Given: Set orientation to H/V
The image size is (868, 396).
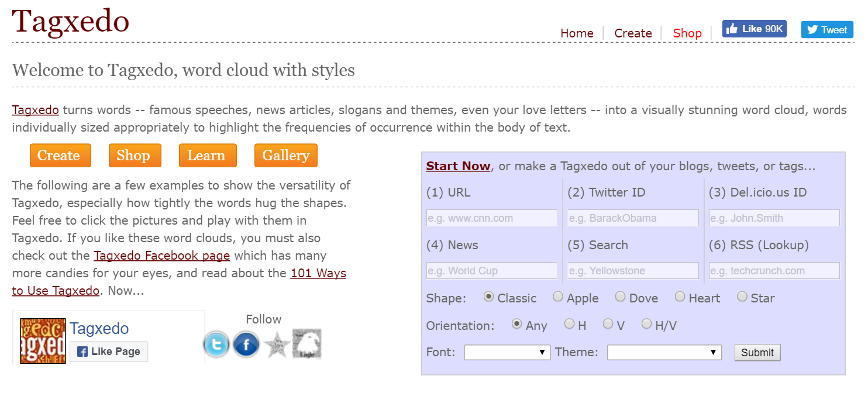Looking at the screenshot, I should pos(646,323).
